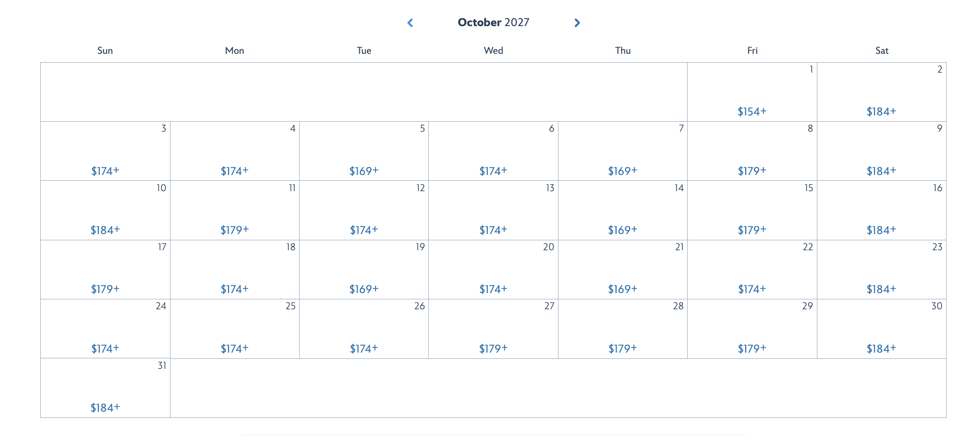
Task: Choose Saturday October 2 at $184+
Action: 881,111
